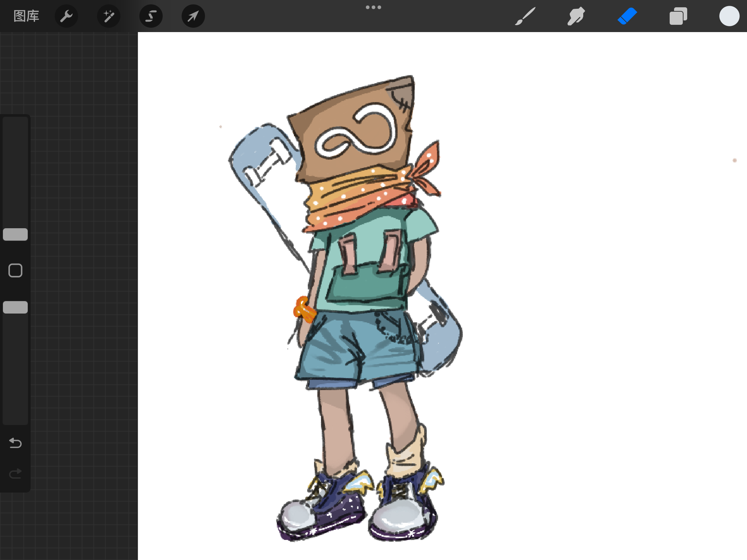Viewport: 747px width, 560px height.
Task: Open the Layers panel
Action: tap(678, 16)
